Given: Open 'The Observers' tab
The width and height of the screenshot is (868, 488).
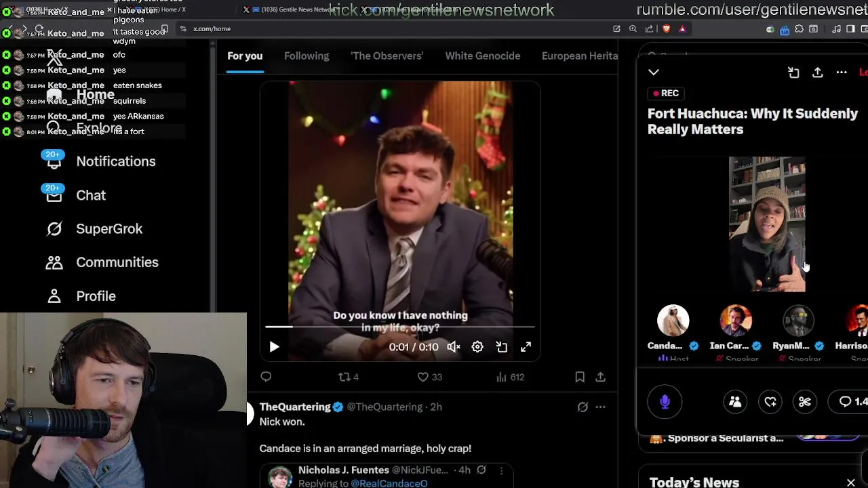Looking at the screenshot, I should (x=387, y=56).
